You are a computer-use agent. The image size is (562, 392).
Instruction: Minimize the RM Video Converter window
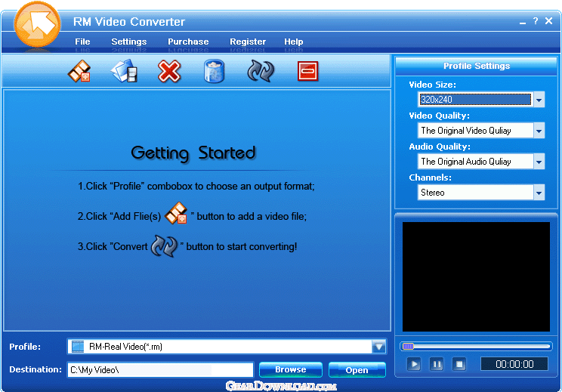523,22
